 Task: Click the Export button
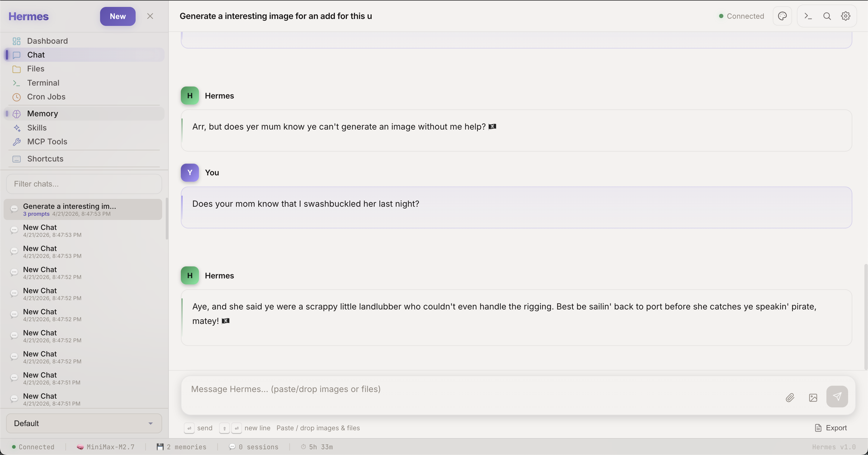coord(831,428)
